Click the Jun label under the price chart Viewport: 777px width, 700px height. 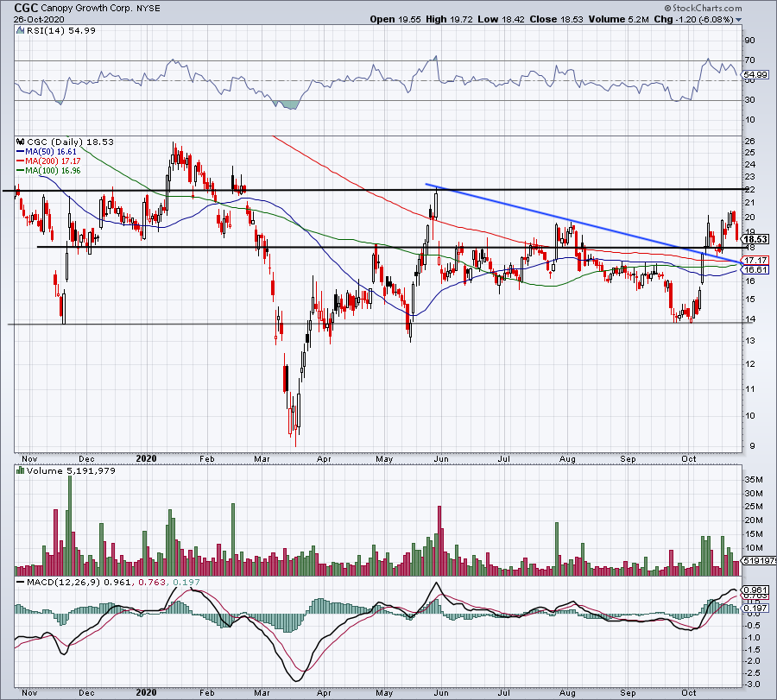coord(441,458)
